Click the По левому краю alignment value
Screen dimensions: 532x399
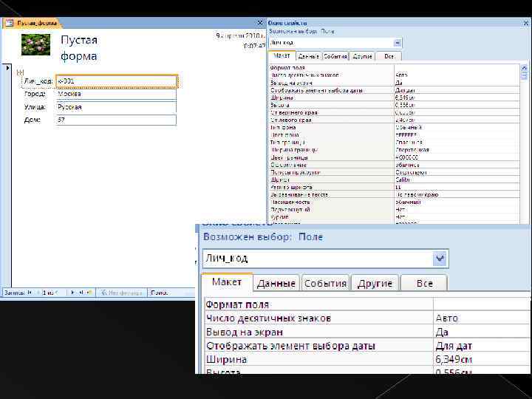point(417,195)
